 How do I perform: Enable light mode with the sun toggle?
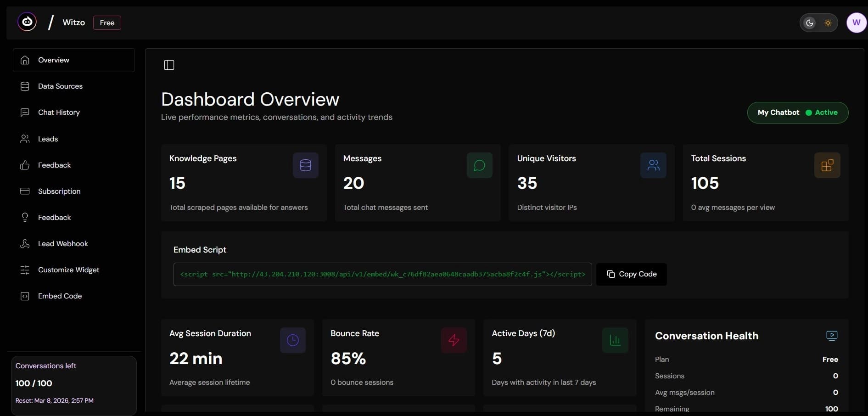[x=829, y=22]
